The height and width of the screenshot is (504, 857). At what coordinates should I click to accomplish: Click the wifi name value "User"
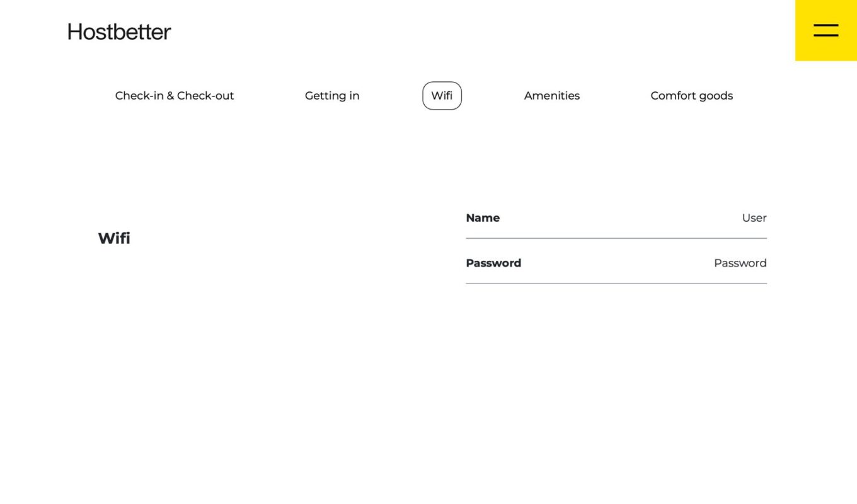(x=754, y=218)
